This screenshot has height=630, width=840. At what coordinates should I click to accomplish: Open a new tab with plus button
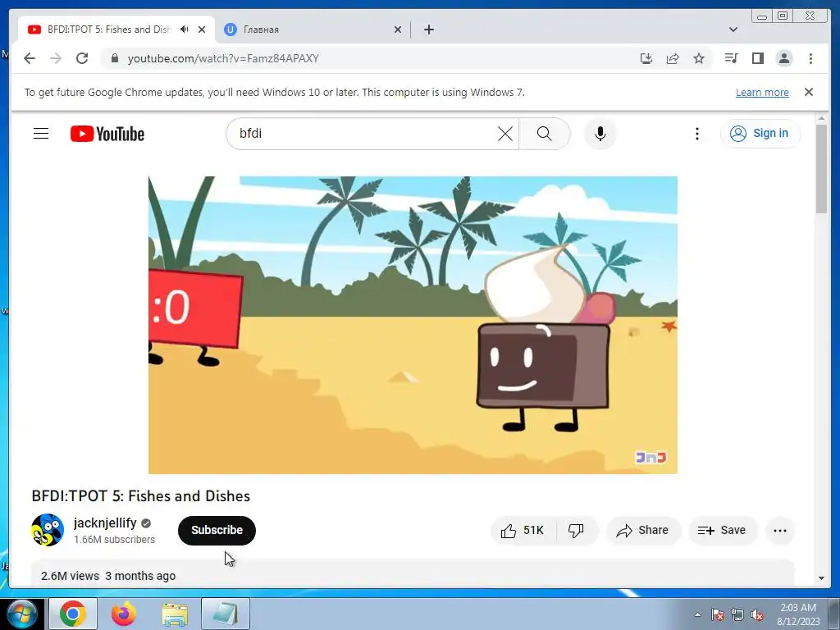pyautogui.click(x=428, y=30)
